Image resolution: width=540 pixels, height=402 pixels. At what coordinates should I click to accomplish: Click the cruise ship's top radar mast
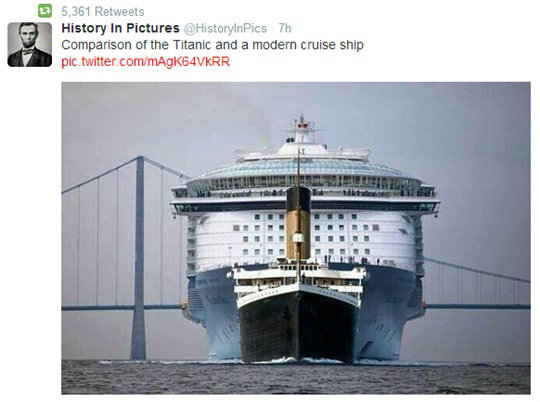pyautogui.click(x=302, y=129)
